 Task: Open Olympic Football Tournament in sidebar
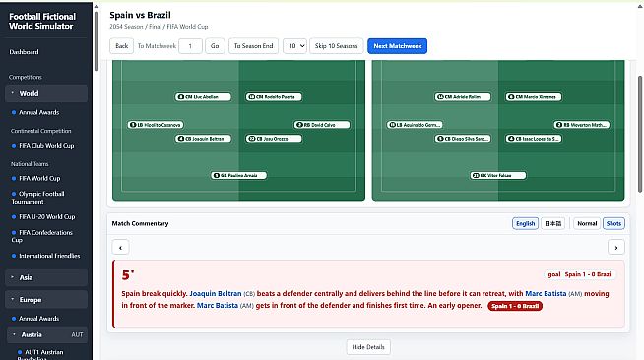(x=37, y=198)
